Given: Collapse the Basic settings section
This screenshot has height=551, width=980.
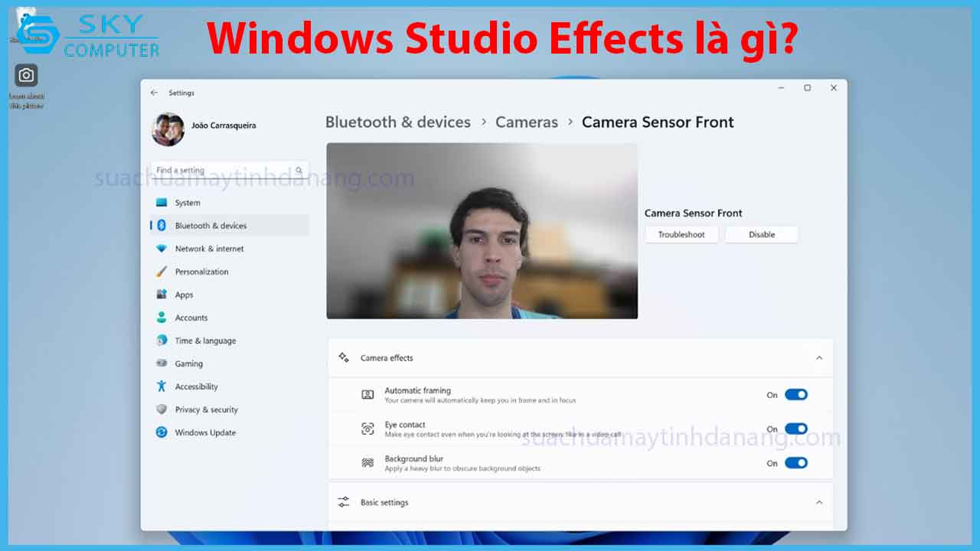Looking at the screenshot, I should [x=818, y=503].
